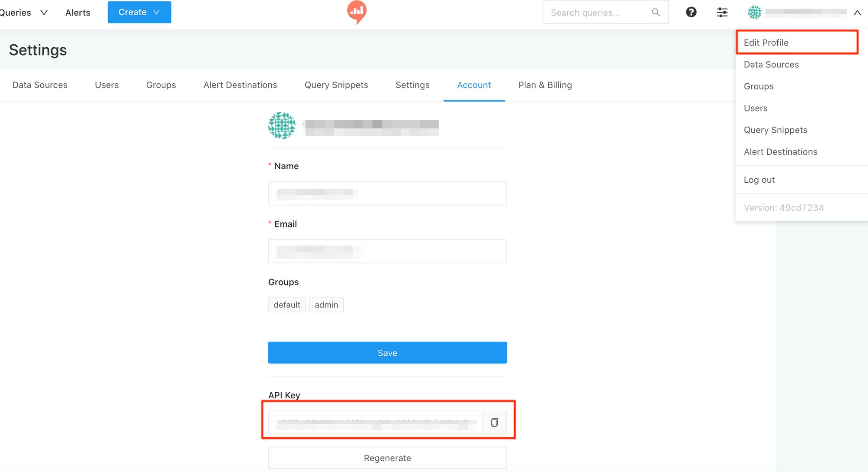The image size is (868, 472).
Task: Open the help question mark icon
Action: [x=691, y=12]
